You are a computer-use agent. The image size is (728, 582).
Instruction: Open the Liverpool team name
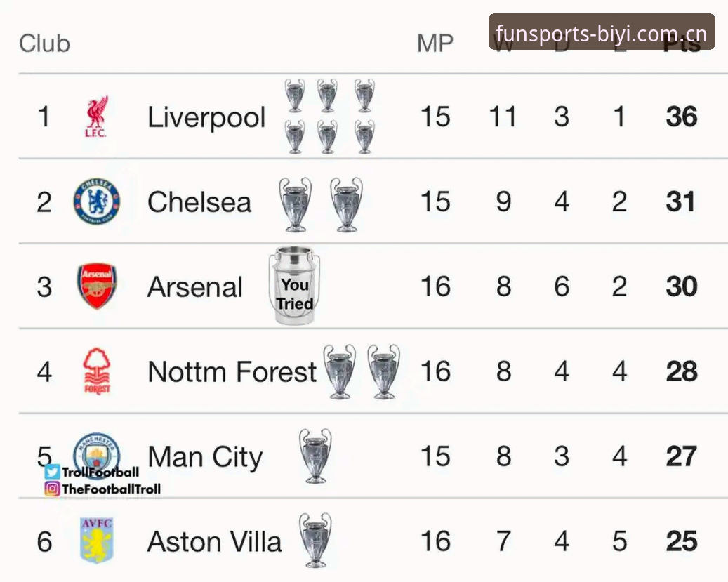click(x=206, y=117)
